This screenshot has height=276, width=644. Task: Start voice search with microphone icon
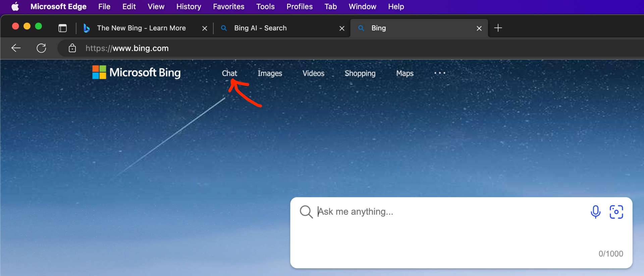coord(596,212)
